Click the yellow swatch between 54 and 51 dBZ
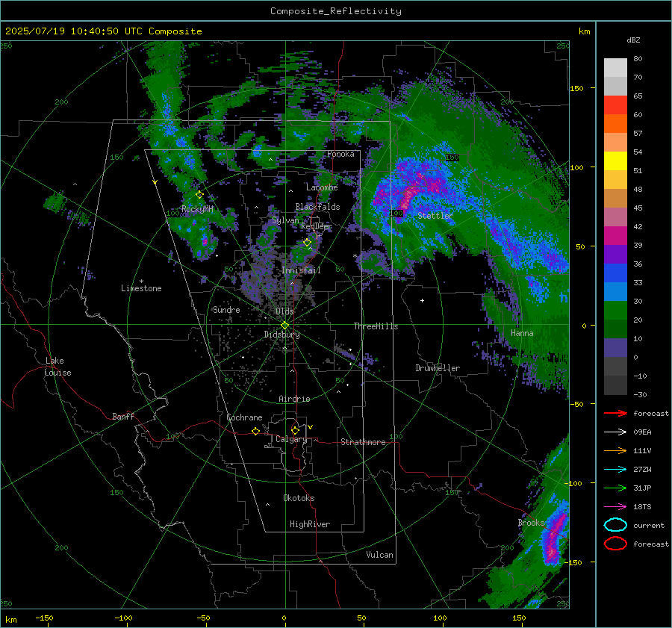 (x=615, y=161)
